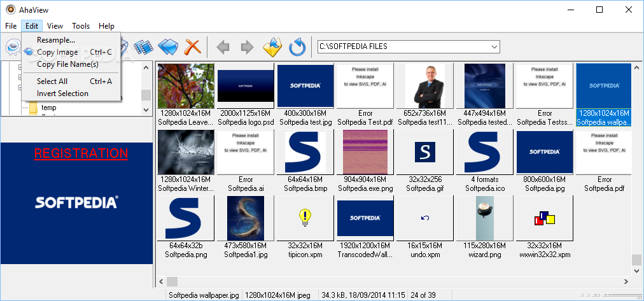Screen dimensions: 644x301
Task: Click the folder tree scroll-down arrow
Action: 146,109
